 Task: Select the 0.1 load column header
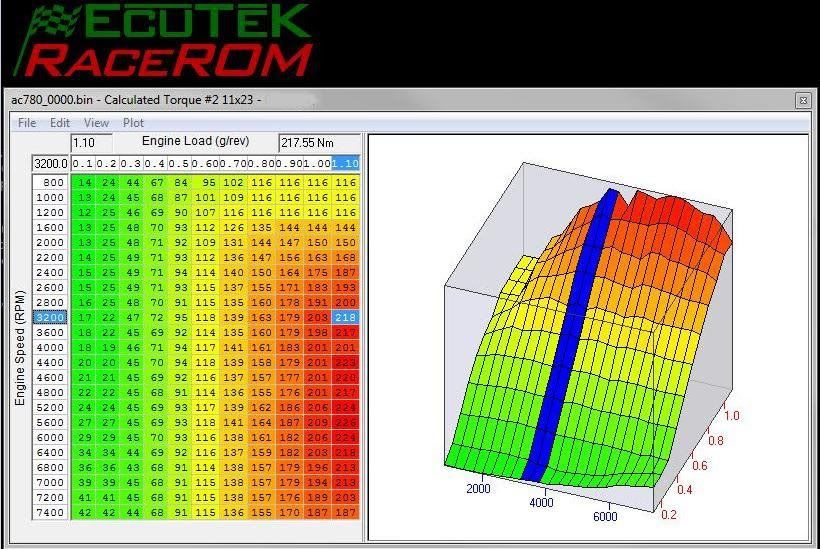coord(83,163)
